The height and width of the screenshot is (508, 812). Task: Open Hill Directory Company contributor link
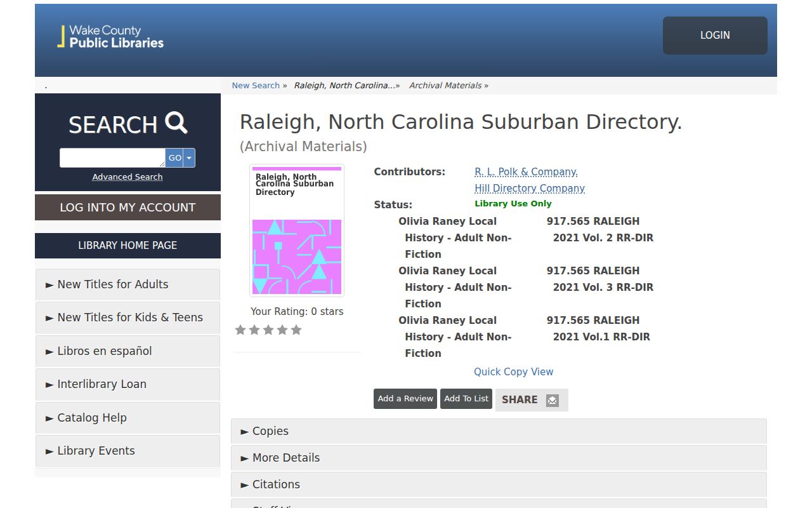[530, 189]
